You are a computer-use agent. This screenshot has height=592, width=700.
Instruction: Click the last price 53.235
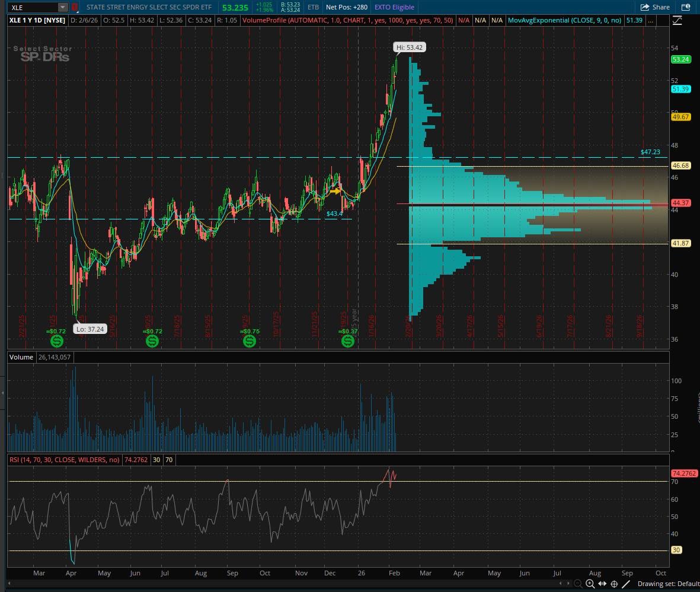(x=235, y=8)
